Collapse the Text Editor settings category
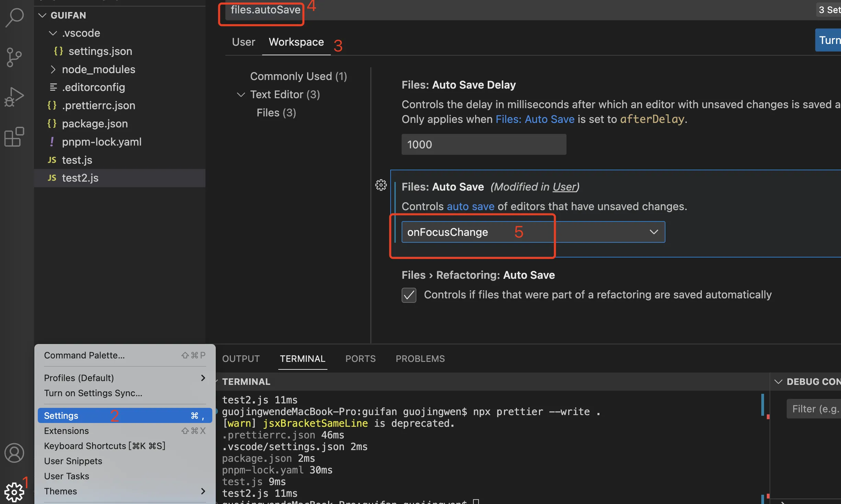841x504 pixels. pyautogui.click(x=241, y=94)
